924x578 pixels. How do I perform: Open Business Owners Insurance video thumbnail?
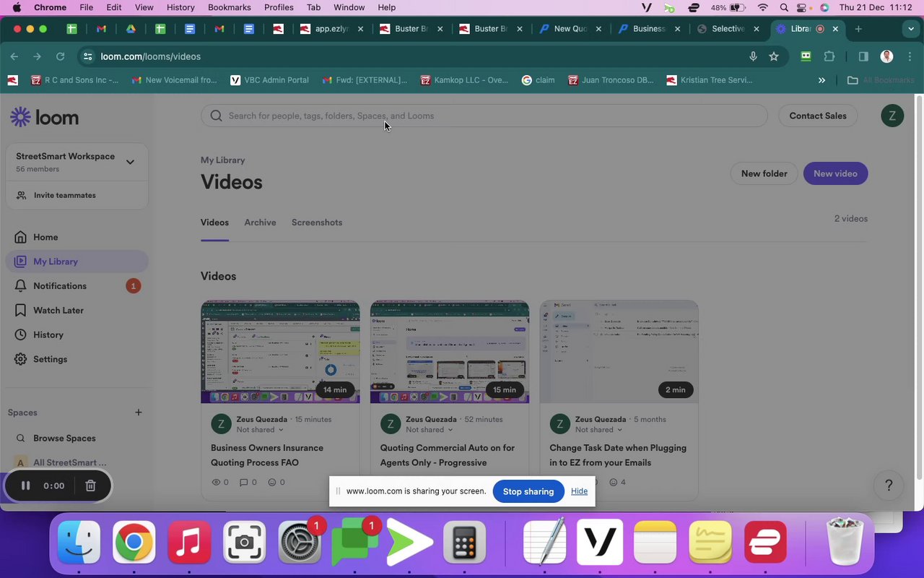280,352
